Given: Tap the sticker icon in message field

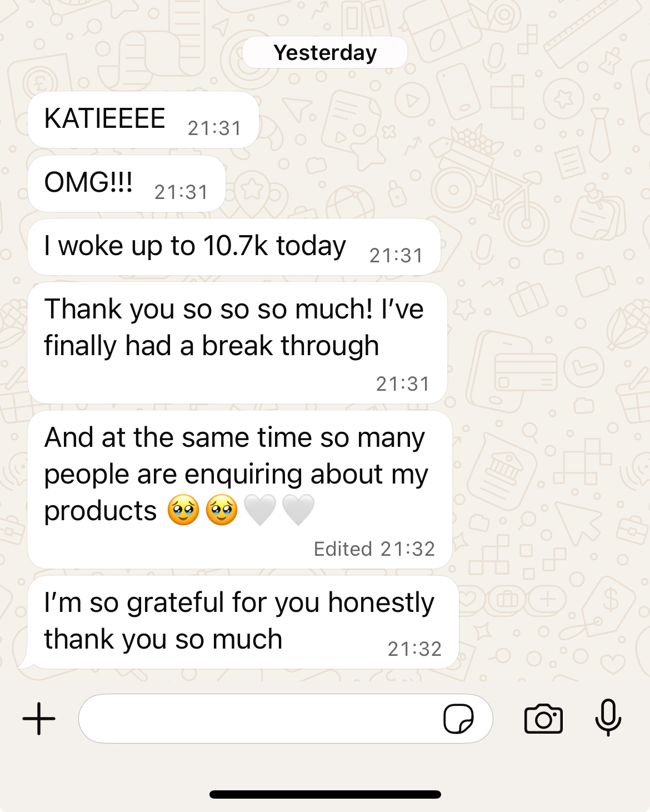Looking at the screenshot, I should click(x=458, y=719).
